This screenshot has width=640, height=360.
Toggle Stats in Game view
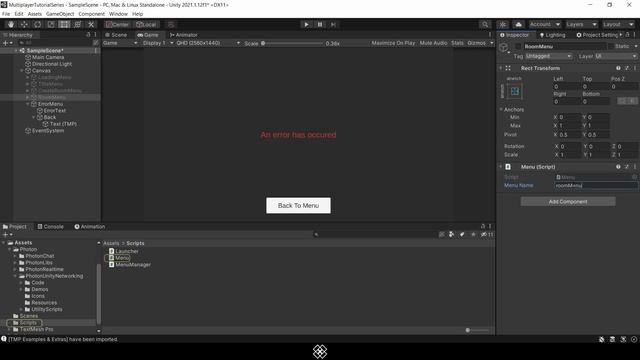pos(457,43)
